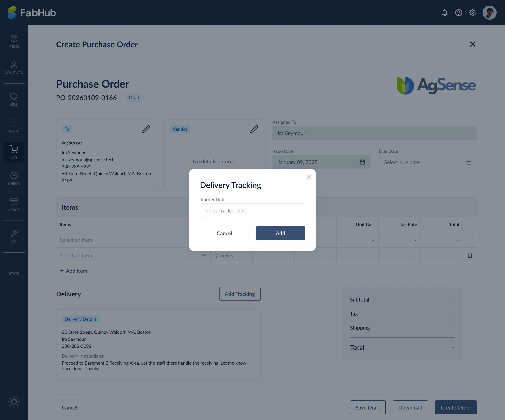Click the To label tag
505x420 pixels.
[x=67, y=129]
